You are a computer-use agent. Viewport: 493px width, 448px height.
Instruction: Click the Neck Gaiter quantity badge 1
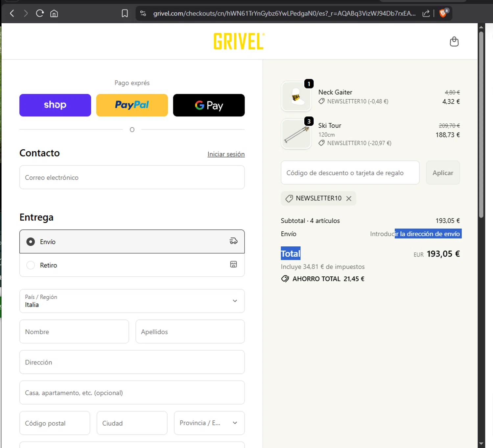pyautogui.click(x=309, y=84)
